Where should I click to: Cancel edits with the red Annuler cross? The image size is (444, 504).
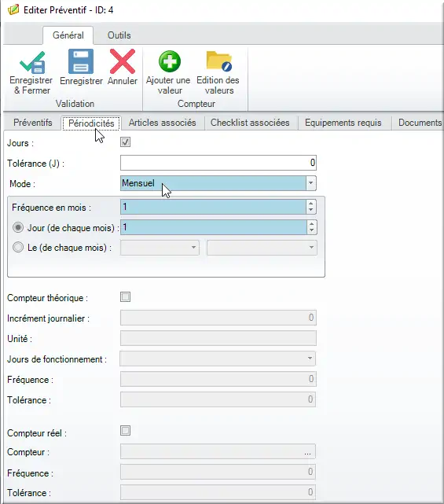tap(123, 61)
